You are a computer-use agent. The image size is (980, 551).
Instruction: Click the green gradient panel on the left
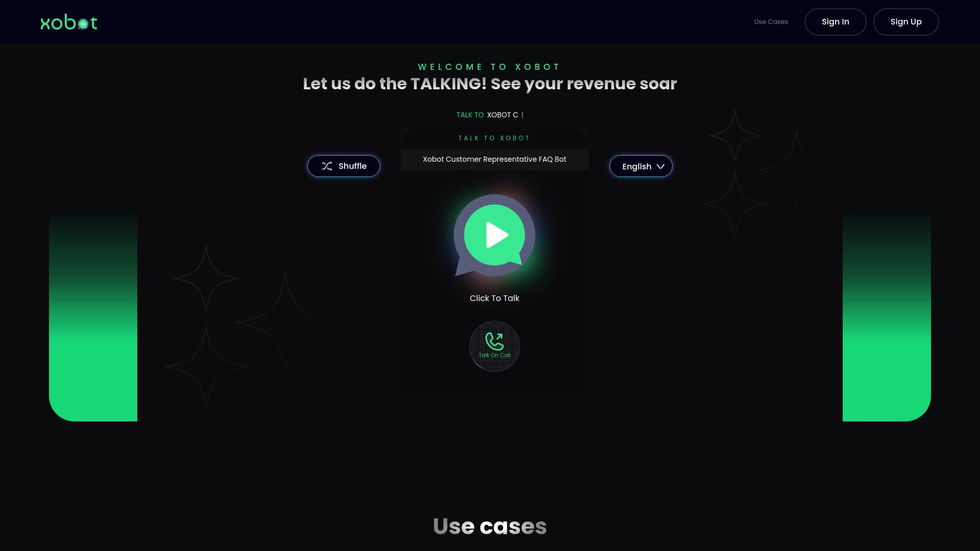[93, 317]
